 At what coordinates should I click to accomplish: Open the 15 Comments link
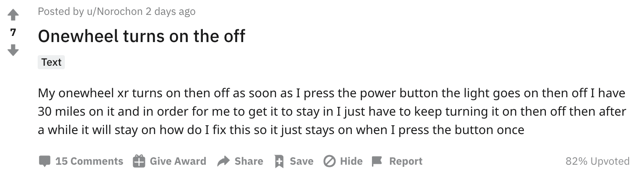point(89,161)
